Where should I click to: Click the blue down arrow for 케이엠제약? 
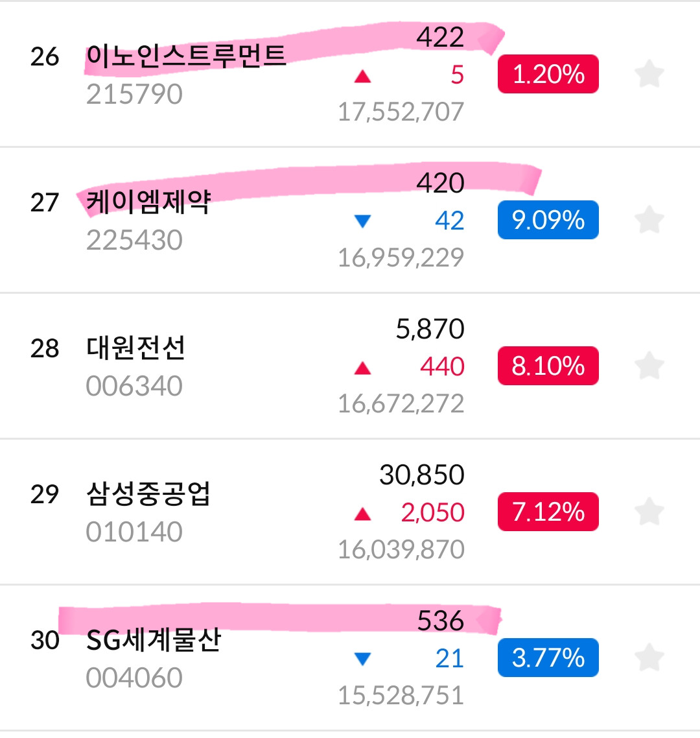[363, 220]
